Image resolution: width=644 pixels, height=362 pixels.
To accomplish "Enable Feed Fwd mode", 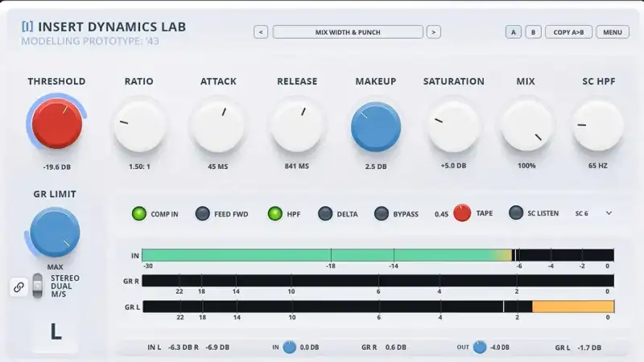I will coord(203,214).
